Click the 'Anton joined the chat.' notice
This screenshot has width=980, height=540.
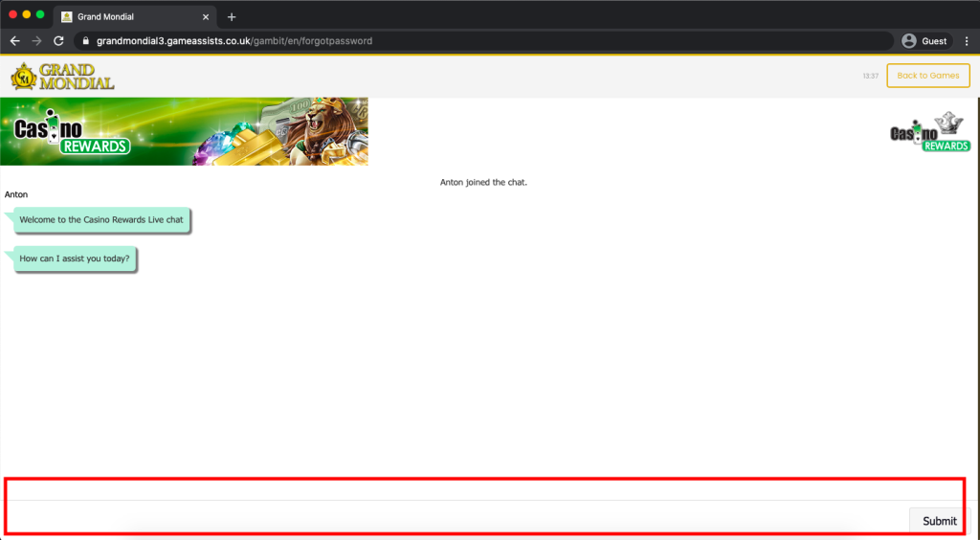pos(483,183)
